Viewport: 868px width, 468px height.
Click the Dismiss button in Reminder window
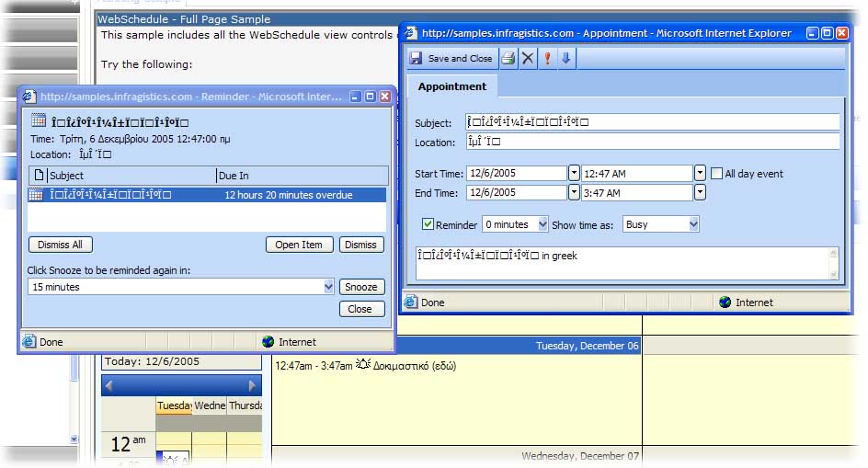(x=361, y=245)
